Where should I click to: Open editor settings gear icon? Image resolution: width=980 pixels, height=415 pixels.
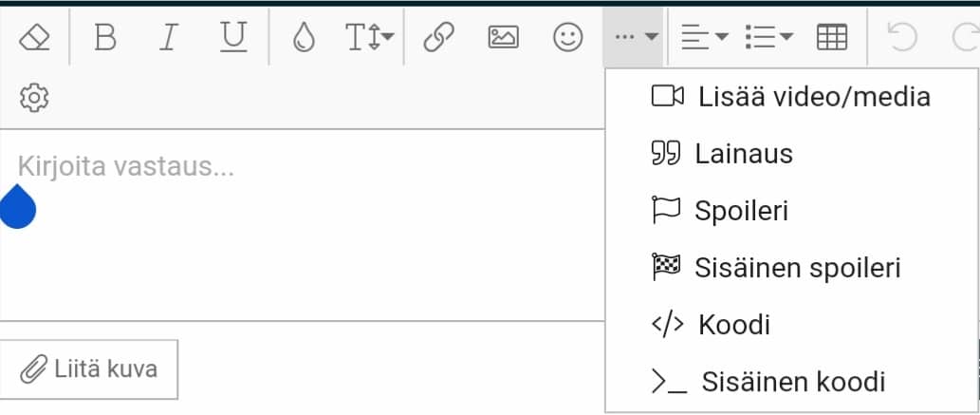point(34,97)
